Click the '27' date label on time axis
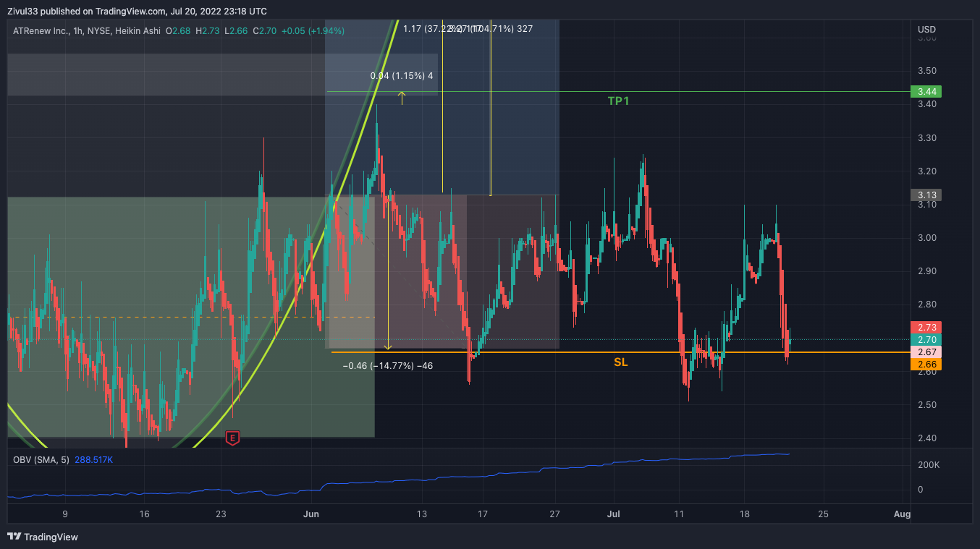The width and height of the screenshot is (980, 549). coord(554,514)
